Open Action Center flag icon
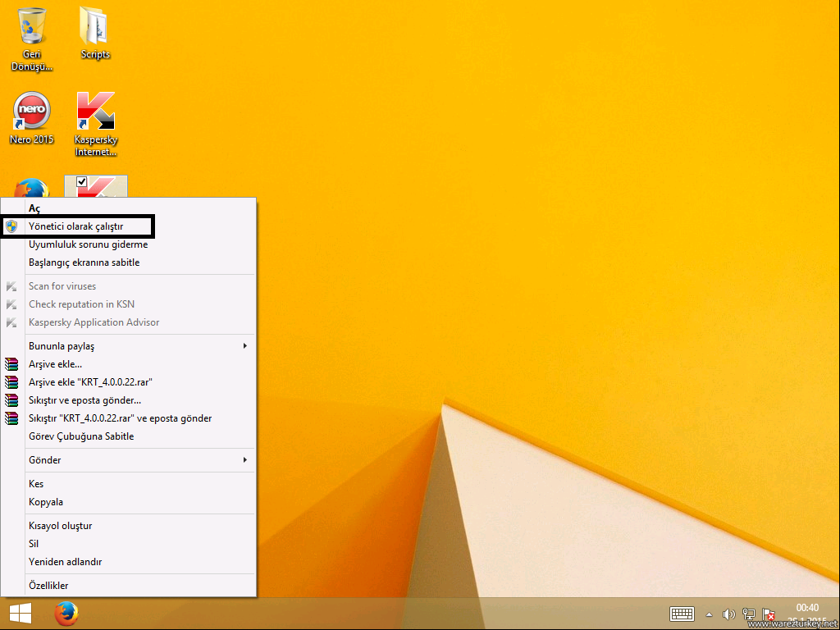This screenshot has width=840, height=630. pyautogui.click(x=769, y=614)
